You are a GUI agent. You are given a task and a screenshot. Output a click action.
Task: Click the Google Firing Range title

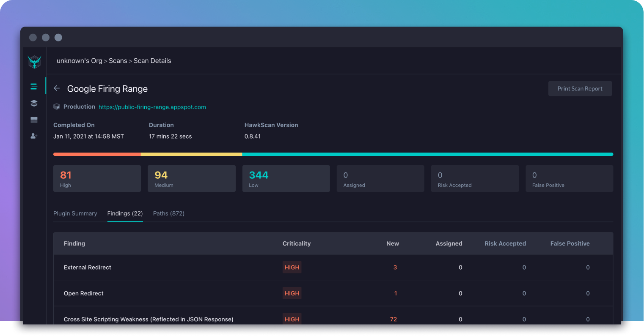point(107,89)
